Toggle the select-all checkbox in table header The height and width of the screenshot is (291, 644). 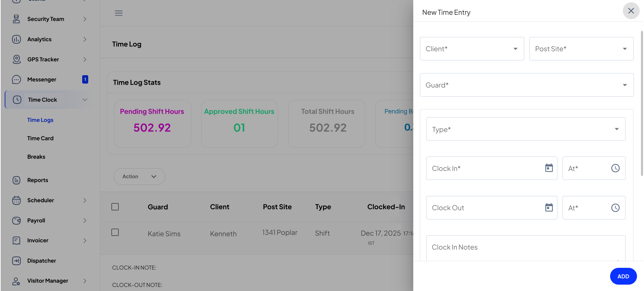[115, 207]
